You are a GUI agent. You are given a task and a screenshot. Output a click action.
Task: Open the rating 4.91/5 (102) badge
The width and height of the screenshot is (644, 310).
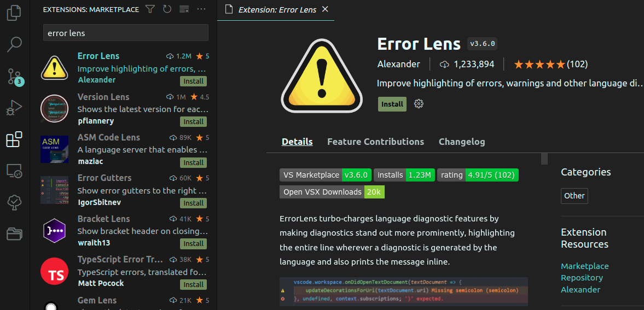pyautogui.click(x=478, y=175)
